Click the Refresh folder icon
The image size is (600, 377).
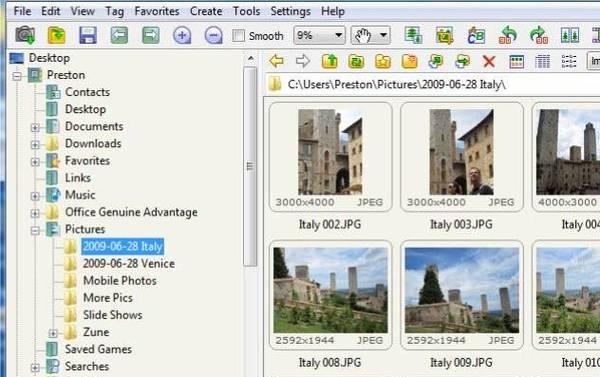coord(356,61)
